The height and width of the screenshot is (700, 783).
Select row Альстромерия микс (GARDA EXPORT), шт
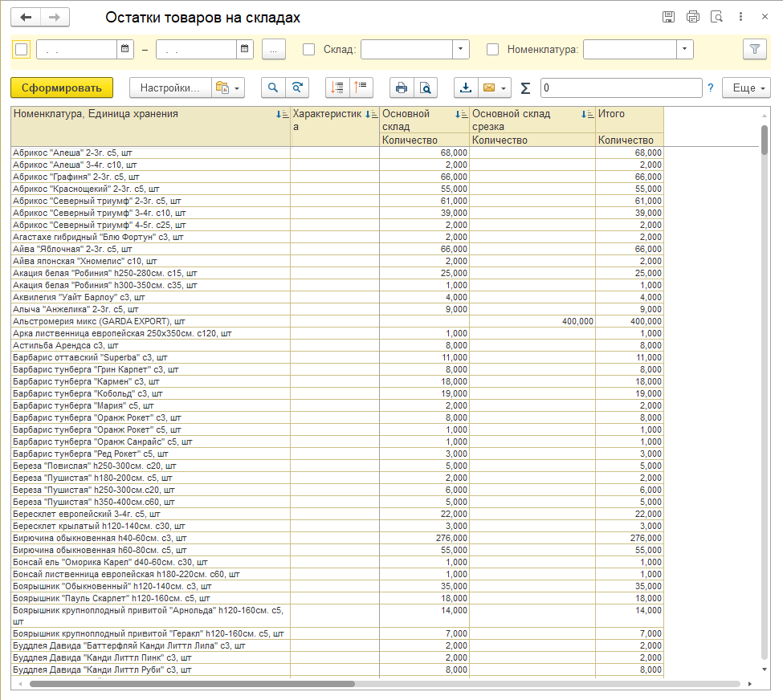(x=337, y=322)
